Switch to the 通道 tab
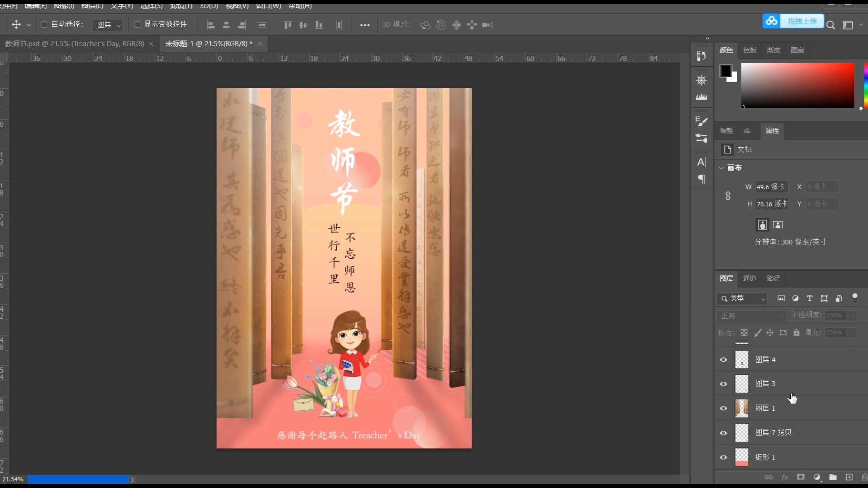 (750, 278)
